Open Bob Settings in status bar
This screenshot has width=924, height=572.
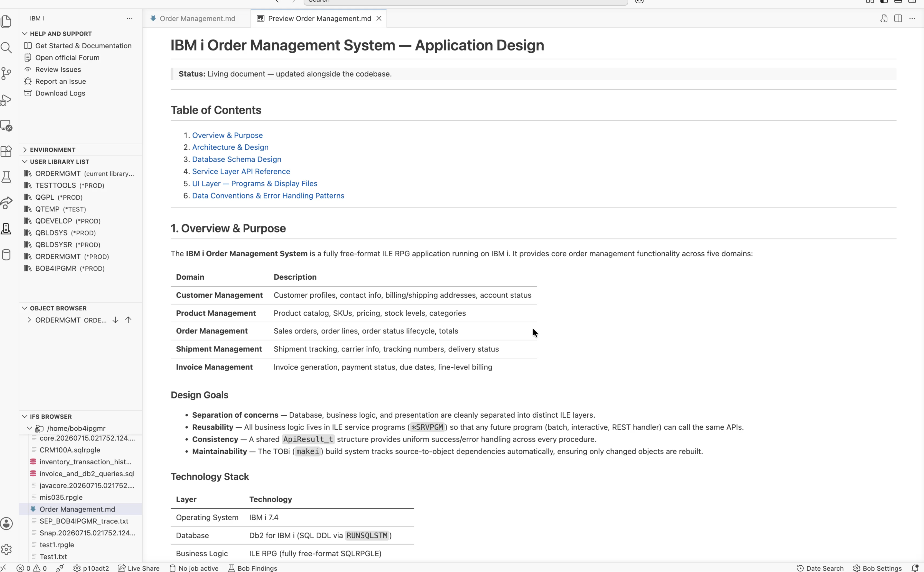click(877, 568)
